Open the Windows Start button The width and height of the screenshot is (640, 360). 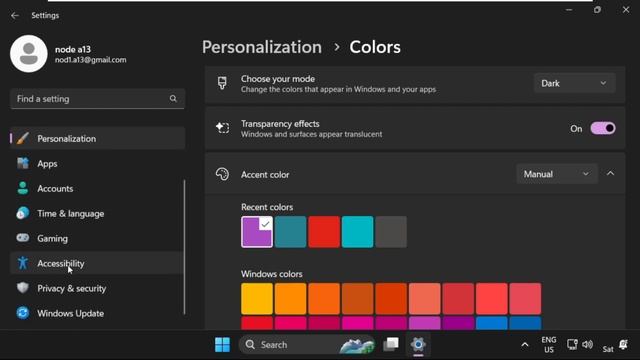pyautogui.click(x=222, y=344)
